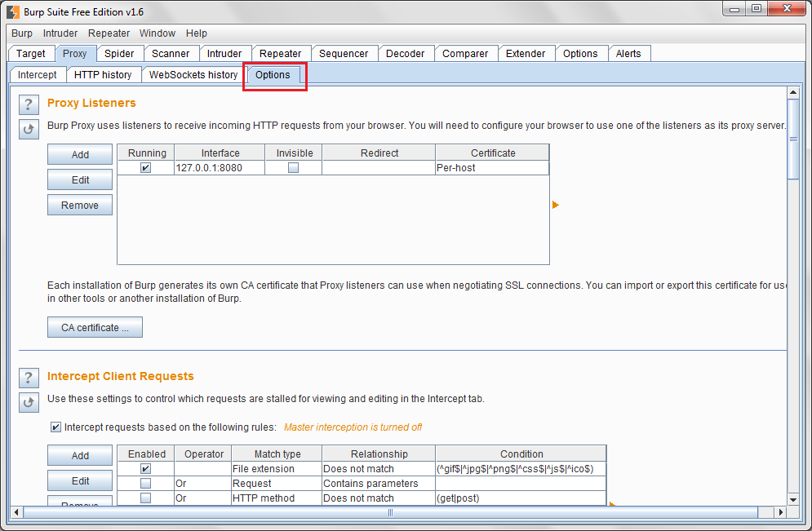
Task: Switch to the Sequencer tab
Action: pyautogui.click(x=344, y=53)
